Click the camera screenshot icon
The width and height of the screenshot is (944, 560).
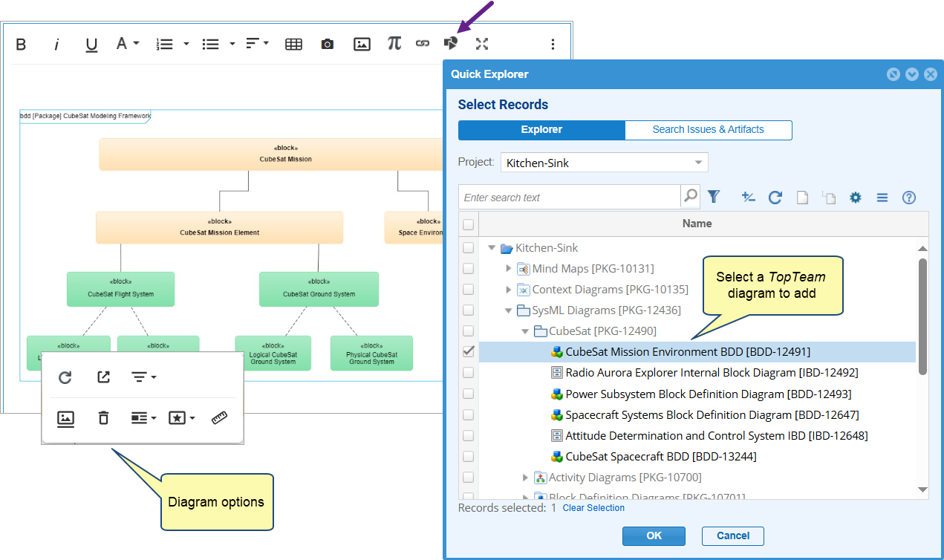[x=327, y=44]
